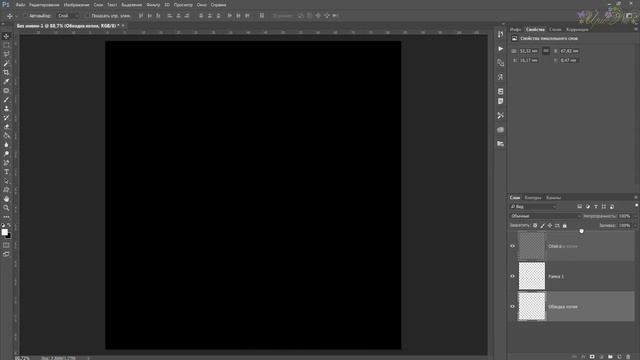Open the fill slider dropdown arrow
This screenshot has height=360, width=640.
pyautogui.click(x=635, y=225)
